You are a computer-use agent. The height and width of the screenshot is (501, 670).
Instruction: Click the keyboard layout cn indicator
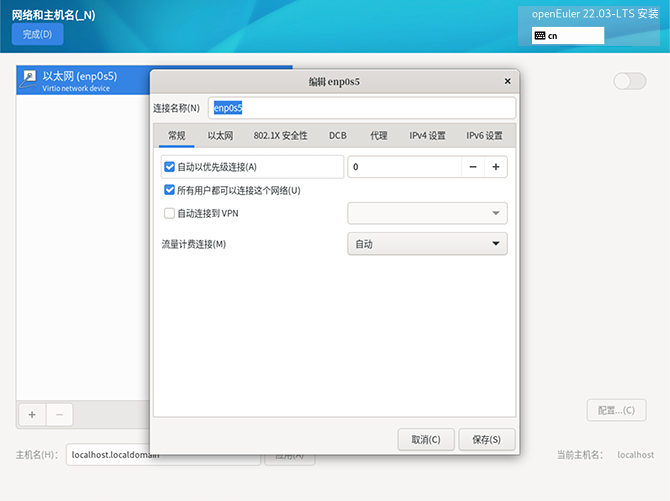click(568, 35)
